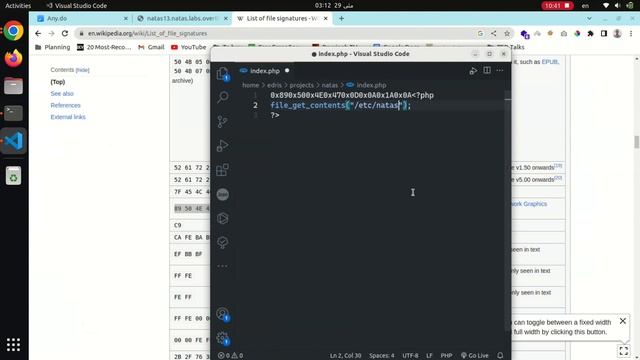The width and height of the screenshot is (640, 360).
Task: Go to line via Ln 2, Col 30
Action: coord(346,356)
